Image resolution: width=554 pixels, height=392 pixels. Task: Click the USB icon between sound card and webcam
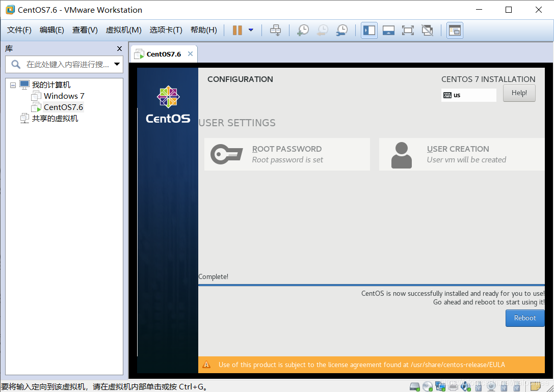point(479,387)
